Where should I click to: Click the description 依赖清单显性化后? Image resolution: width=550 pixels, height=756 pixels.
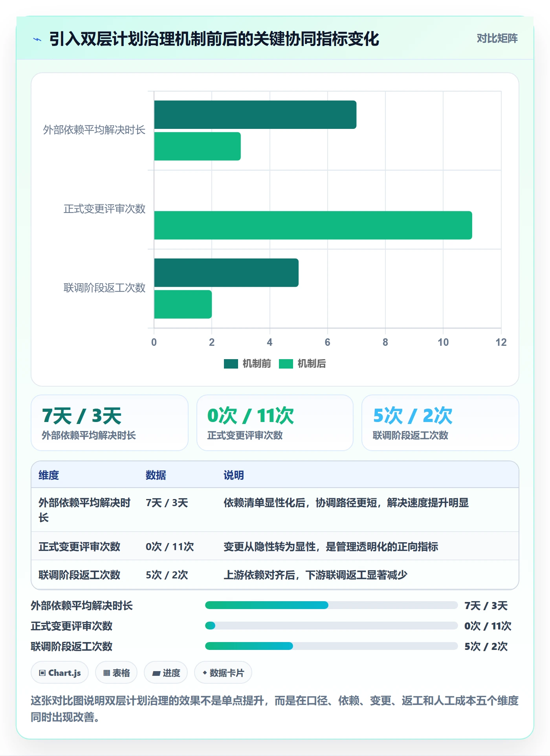pos(346,503)
